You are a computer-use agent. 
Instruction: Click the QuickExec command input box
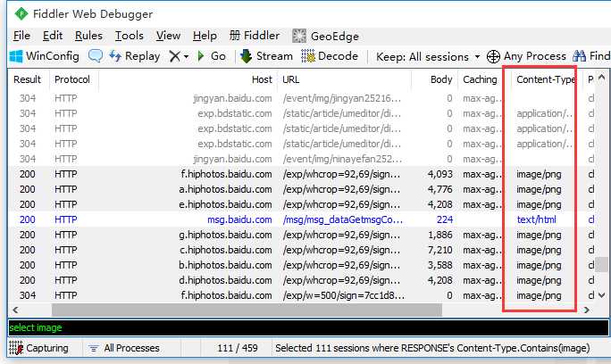click(x=308, y=327)
